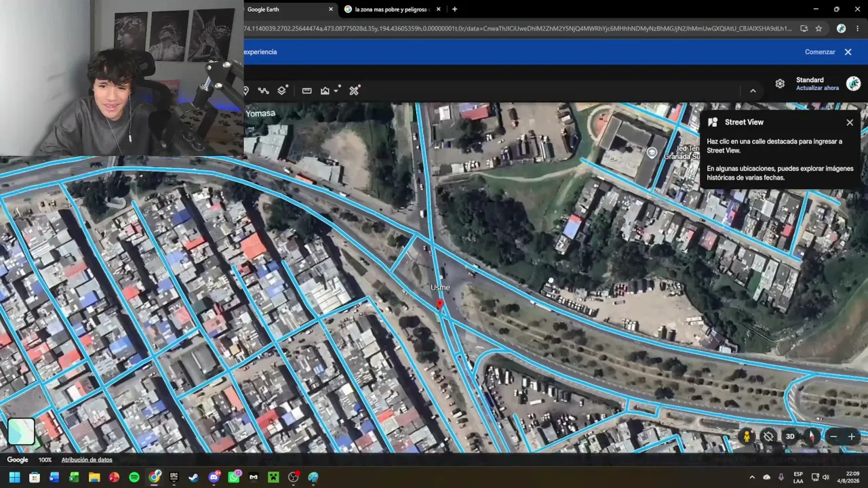Open Spotify from the taskbar
The image size is (868, 488).
(134, 477)
